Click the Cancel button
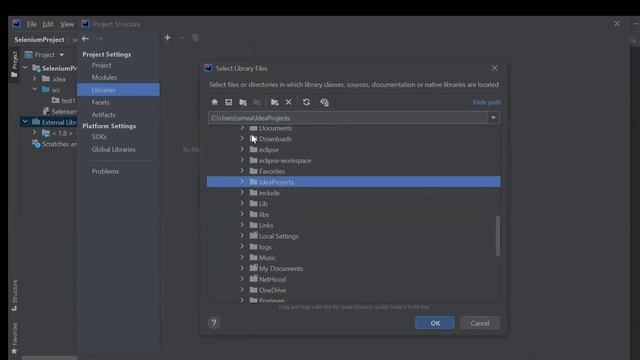The height and width of the screenshot is (360, 640). [480, 323]
